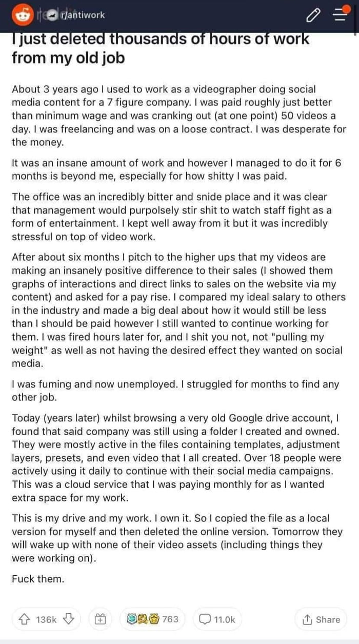Open comments via the speech bubble icon
Image resolution: width=359 pixels, height=644 pixels.
pos(204,619)
